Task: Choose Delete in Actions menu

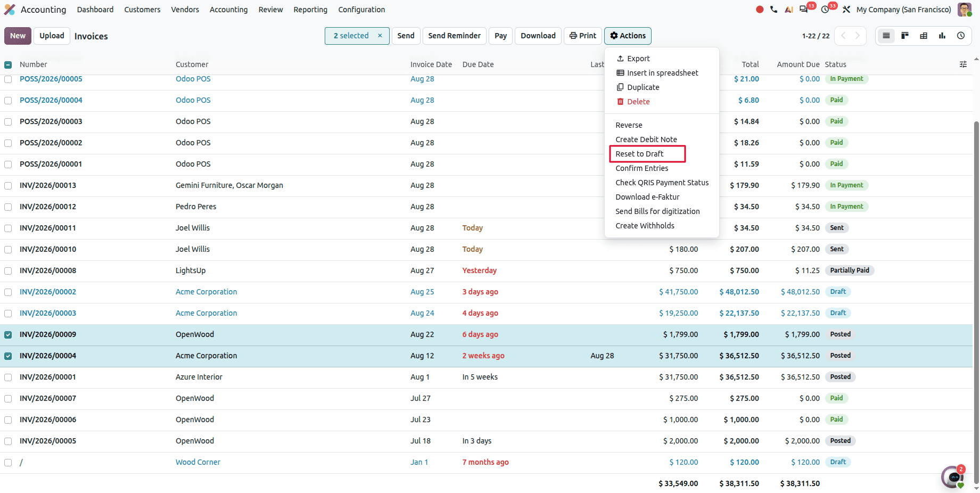Action: [x=662, y=102]
